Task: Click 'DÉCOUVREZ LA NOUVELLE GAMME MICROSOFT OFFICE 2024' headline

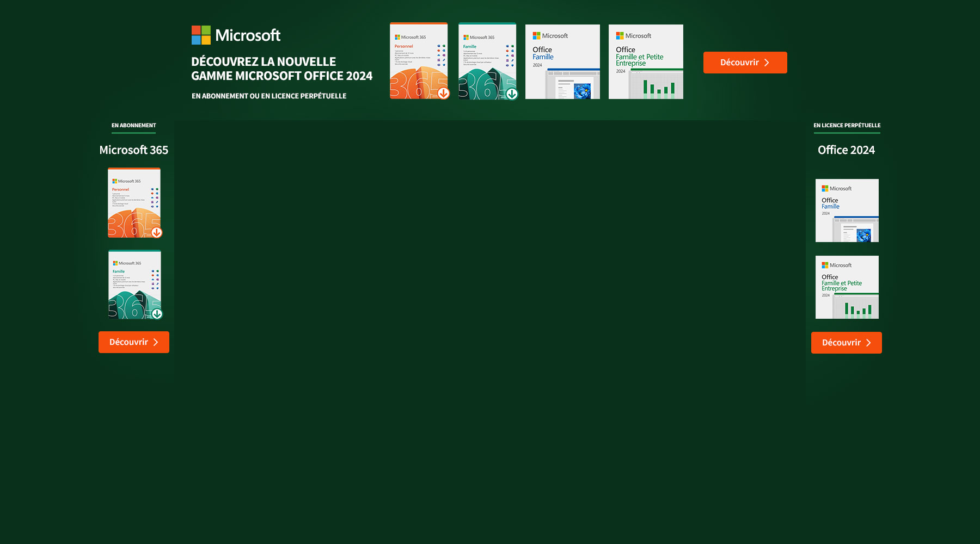Action: point(282,69)
